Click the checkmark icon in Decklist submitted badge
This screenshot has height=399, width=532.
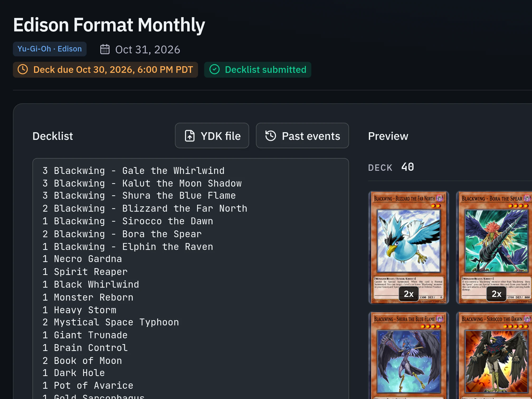[215, 69]
